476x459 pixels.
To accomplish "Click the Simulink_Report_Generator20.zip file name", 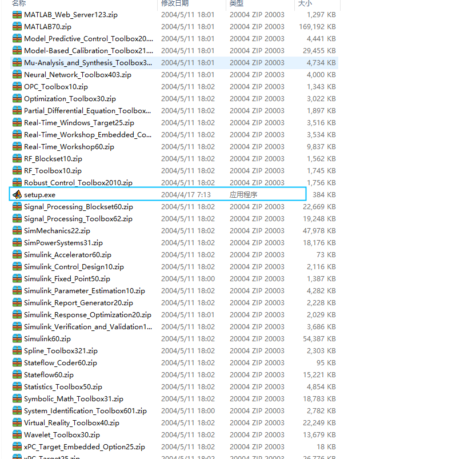I will click(x=79, y=303).
